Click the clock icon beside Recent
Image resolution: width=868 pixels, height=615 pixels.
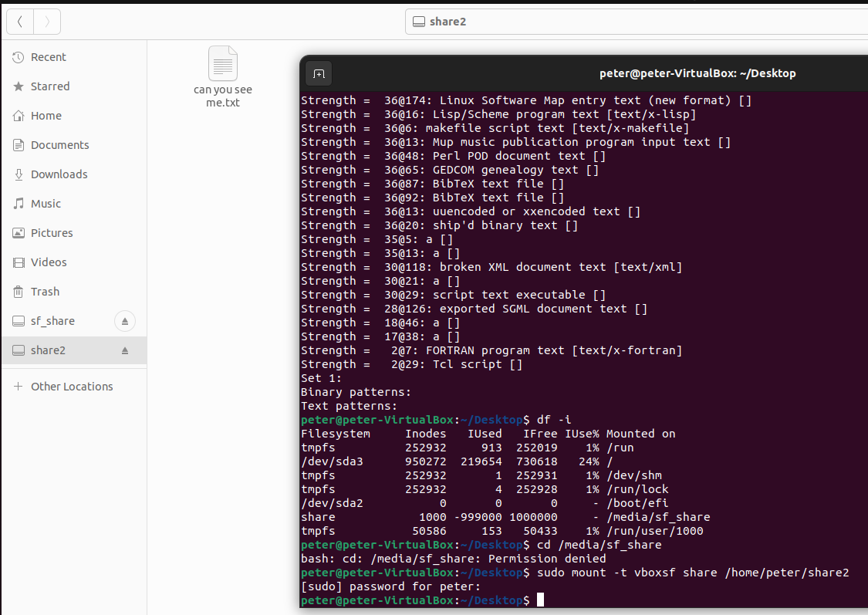(x=19, y=57)
